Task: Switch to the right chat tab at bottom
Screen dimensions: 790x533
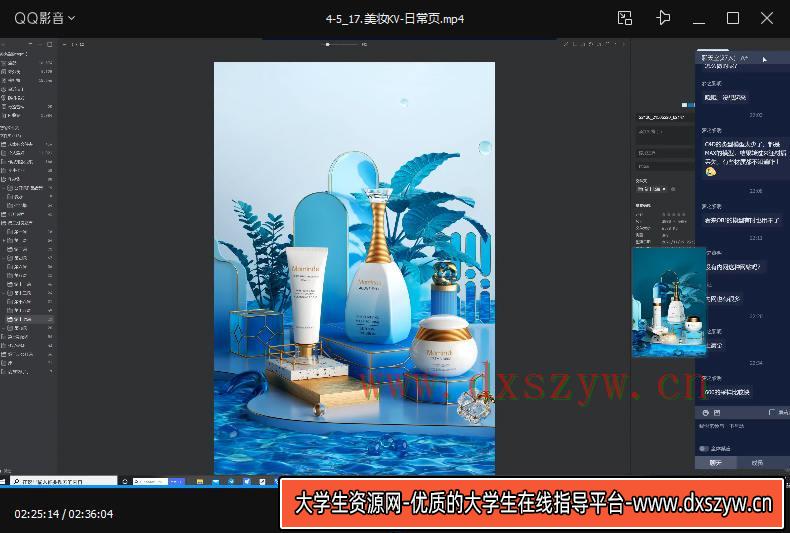Action: click(757, 462)
